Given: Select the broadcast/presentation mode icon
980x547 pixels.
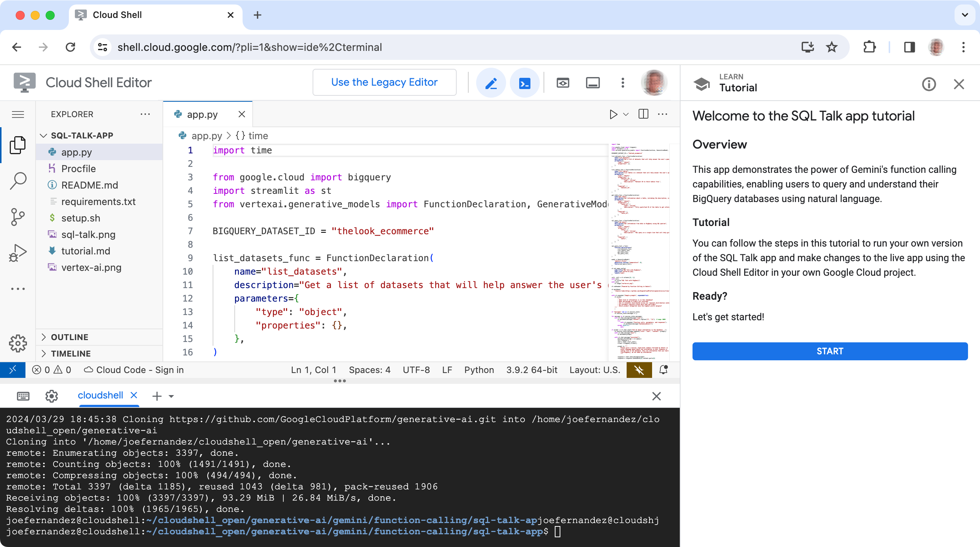Looking at the screenshot, I should pos(563,83).
